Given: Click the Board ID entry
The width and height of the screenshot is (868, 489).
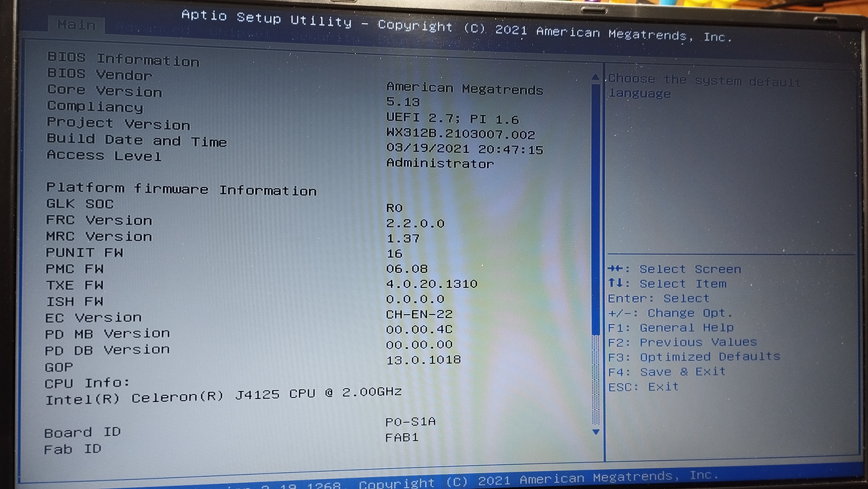Looking at the screenshot, I should 82,432.
